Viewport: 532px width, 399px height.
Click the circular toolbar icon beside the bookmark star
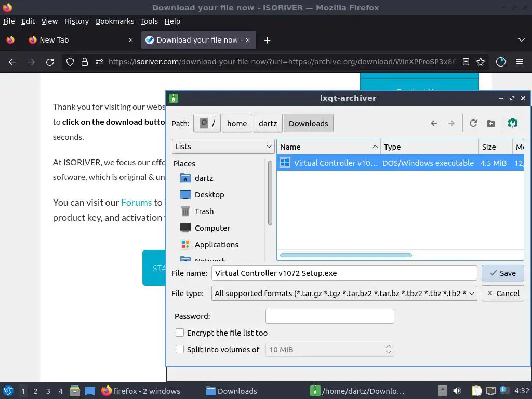(x=501, y=62)
